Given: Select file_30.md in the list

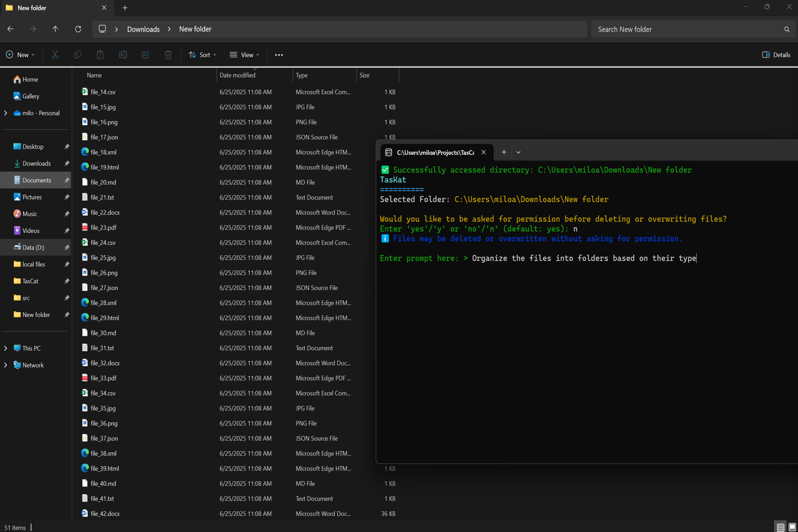Looking at the screenshot, I should (103, 333).
